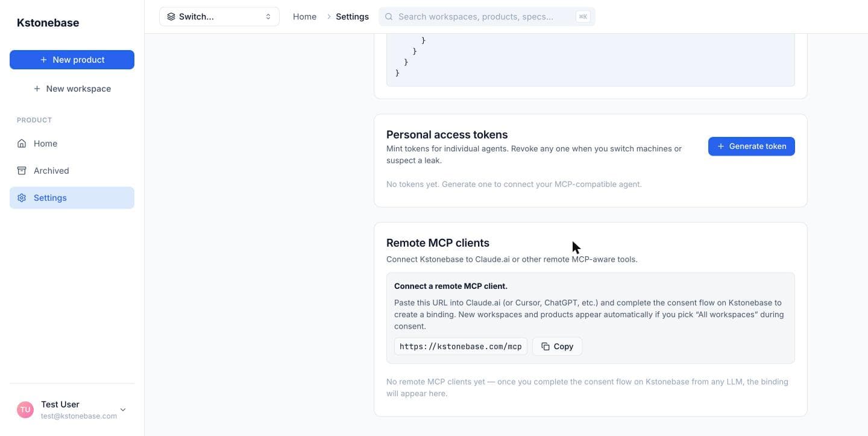The height and width of the screenshot is (436, 868).
Task: Click the layers icon in workspace switcher
Action: point(171,17)
